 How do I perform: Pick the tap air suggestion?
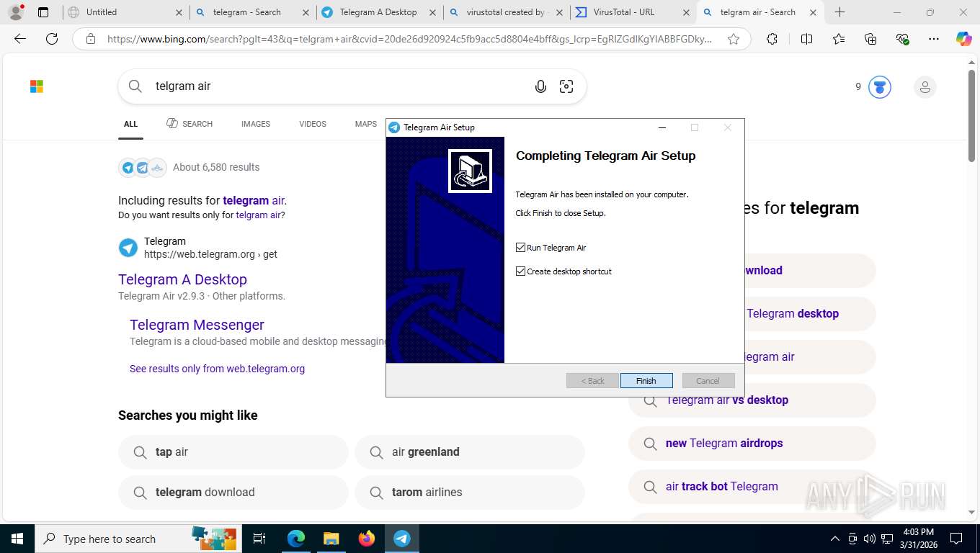[233, 452]
